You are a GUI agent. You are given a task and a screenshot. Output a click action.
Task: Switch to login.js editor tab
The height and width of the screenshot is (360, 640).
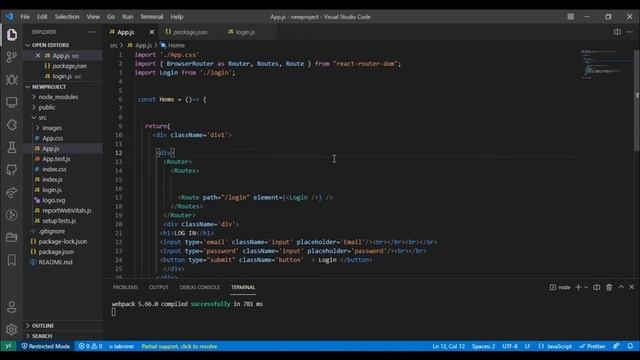pos(245,32)
